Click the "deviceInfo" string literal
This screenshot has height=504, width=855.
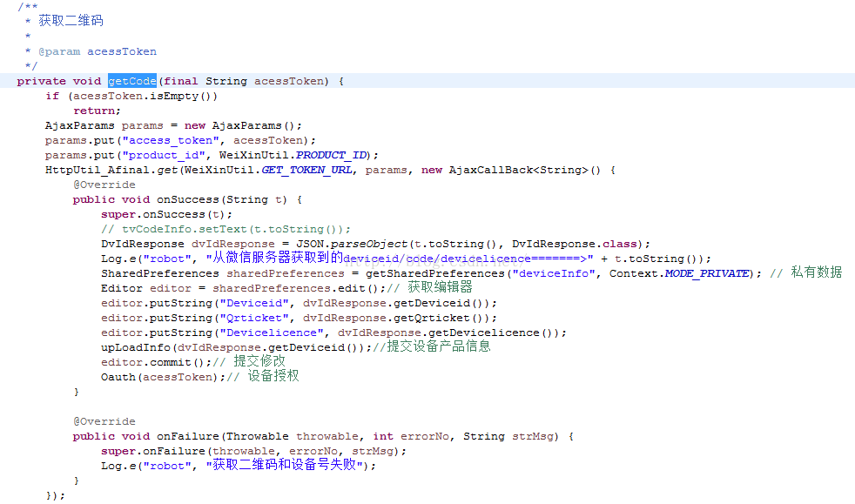point(554,273)
